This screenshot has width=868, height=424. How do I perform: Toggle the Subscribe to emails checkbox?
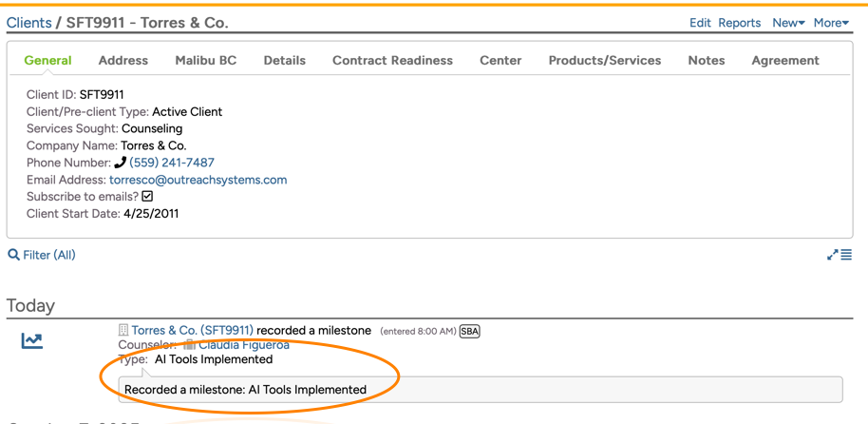147,197
